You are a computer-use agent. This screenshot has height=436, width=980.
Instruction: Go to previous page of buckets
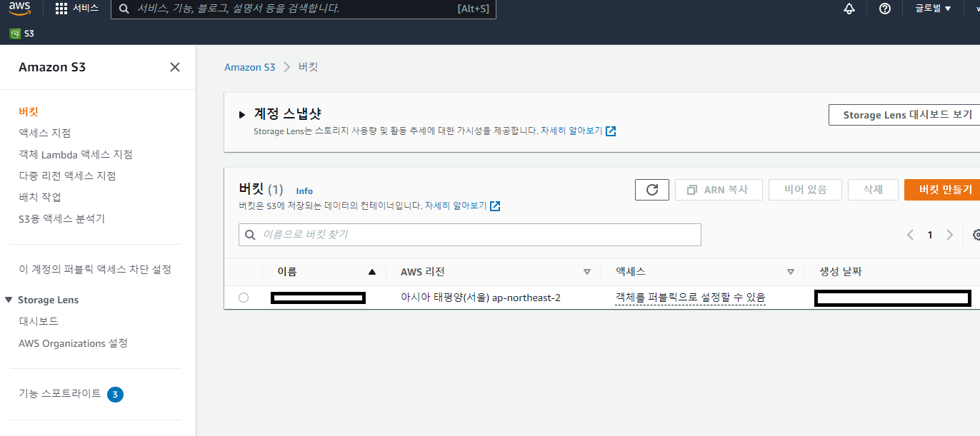point(910,235)
